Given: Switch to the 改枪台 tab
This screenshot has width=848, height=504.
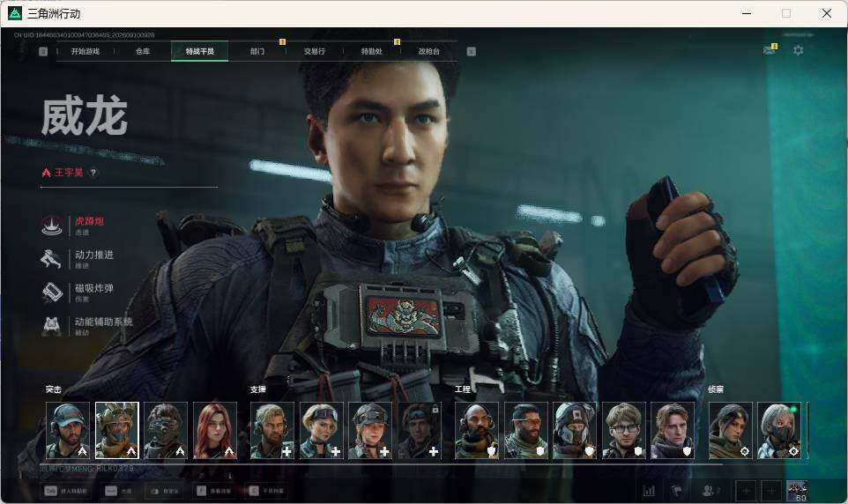Looking at the screenshot, I should 429,51.
